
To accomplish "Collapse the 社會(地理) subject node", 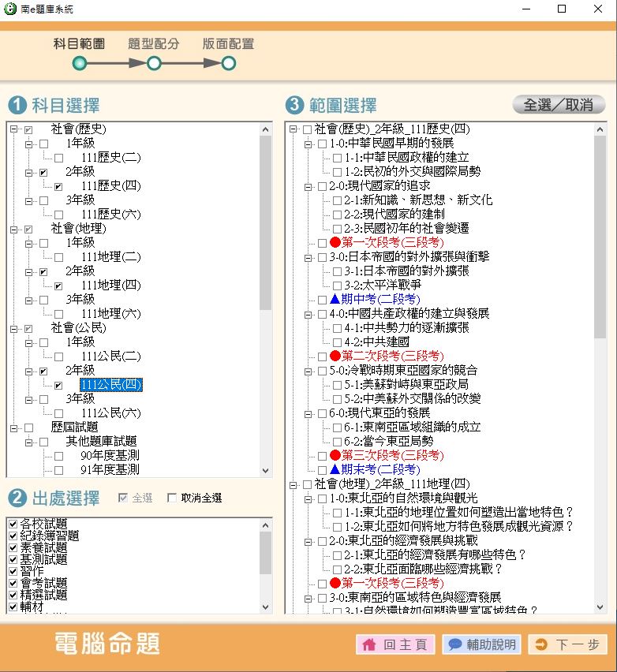I will [13, 230].
